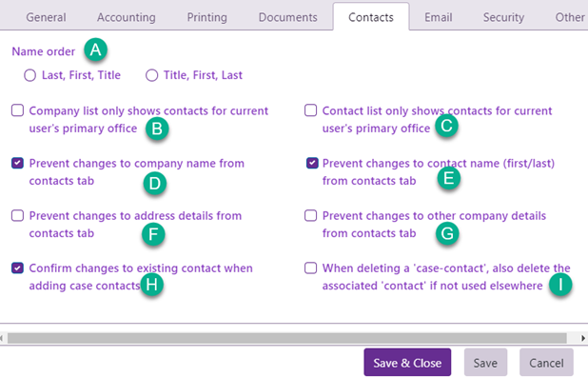
Task: Enable company list primary office filter checkbox
Action: click(x=18, y=110)
